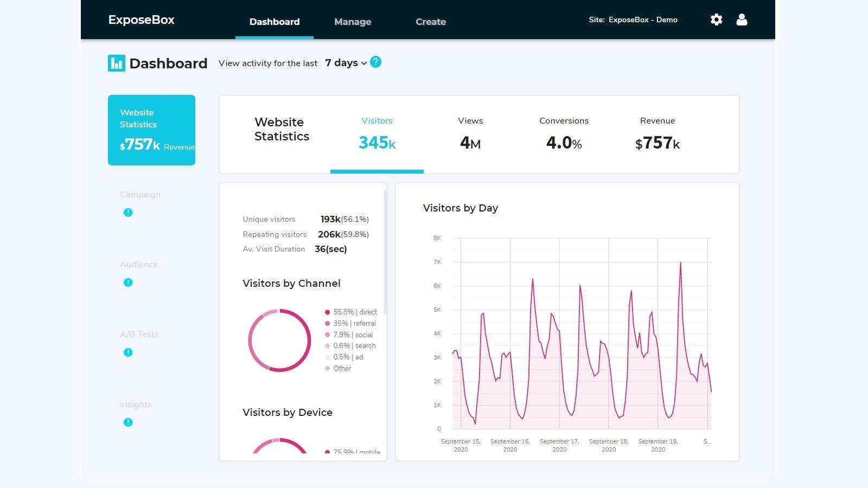Open the Create tab
This screenshot has height=488, width=868.
coord(430,22)
